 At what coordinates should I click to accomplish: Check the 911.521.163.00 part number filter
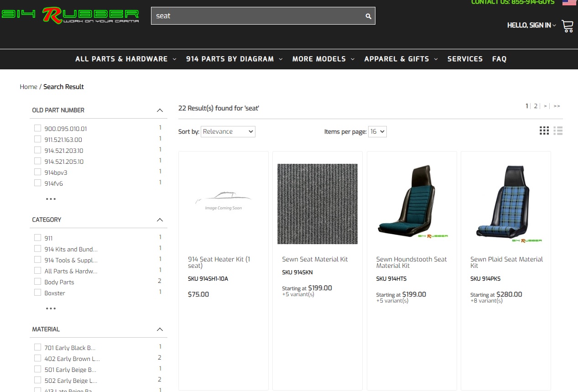38,139
